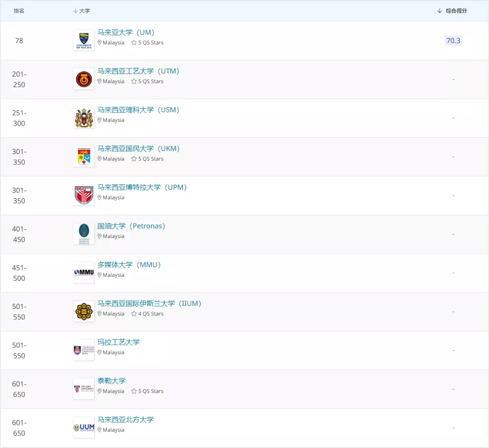Sort by the 综合得分 column arrow
Screen dimensions: 489x448
click(439, 11)
